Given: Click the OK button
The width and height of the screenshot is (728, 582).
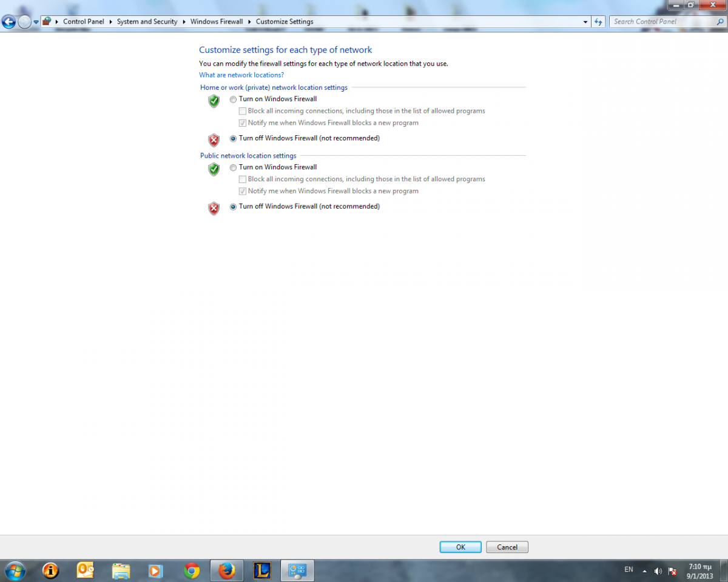Looking at the screenshot, I should pyautogui.click(x=460, y=547).
